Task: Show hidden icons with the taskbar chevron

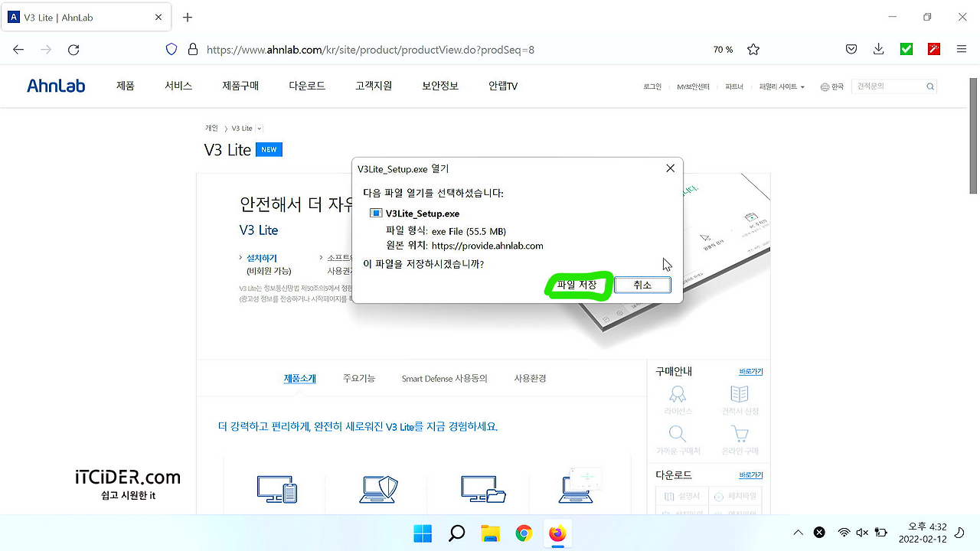Action: tap(798, 532)
